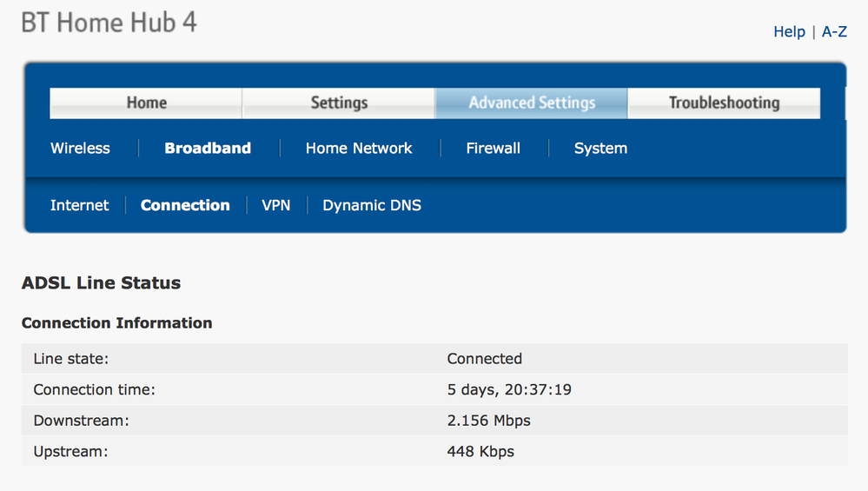Click the BT Home Hub 4 title

pos(109,23)
